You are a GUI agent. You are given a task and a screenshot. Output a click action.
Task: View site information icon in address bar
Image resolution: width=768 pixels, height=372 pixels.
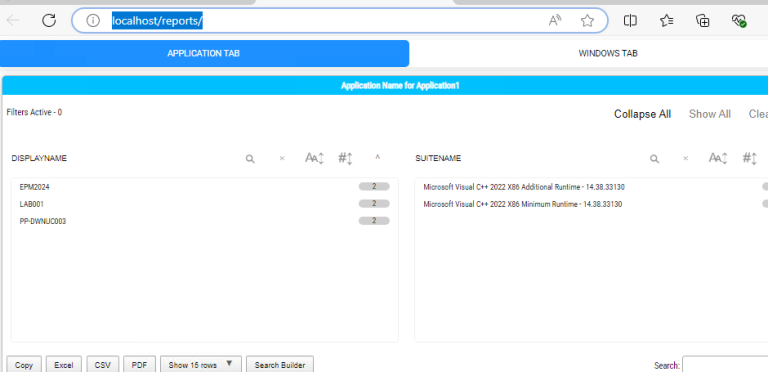click(x=93, y=21)
